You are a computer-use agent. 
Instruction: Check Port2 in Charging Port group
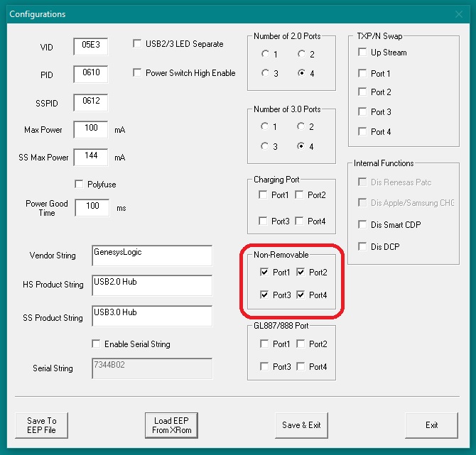(x=300, y=195)
